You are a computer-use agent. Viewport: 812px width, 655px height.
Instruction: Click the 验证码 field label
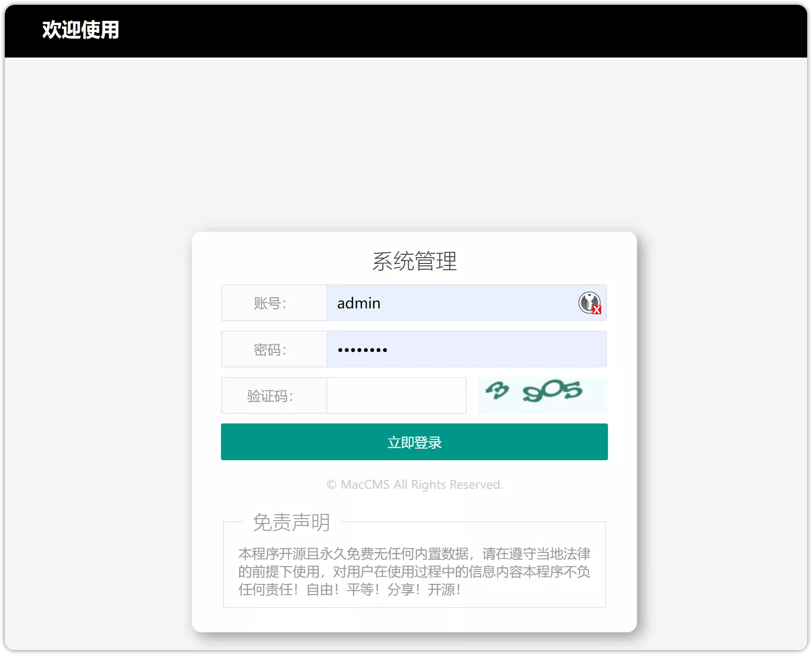(270, 396)
